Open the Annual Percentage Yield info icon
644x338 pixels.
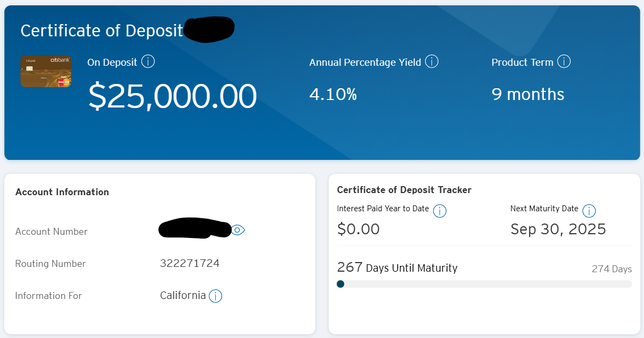coord(431,62)
